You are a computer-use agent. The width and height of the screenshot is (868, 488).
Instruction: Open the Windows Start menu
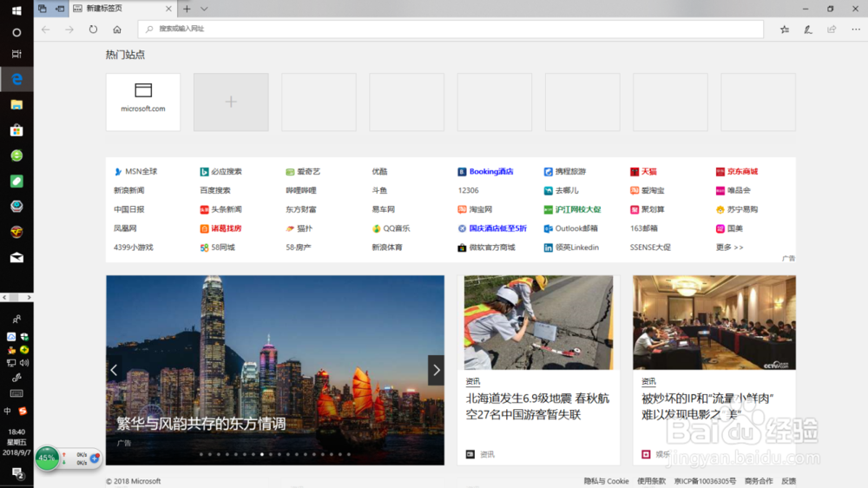click(16, 10)
